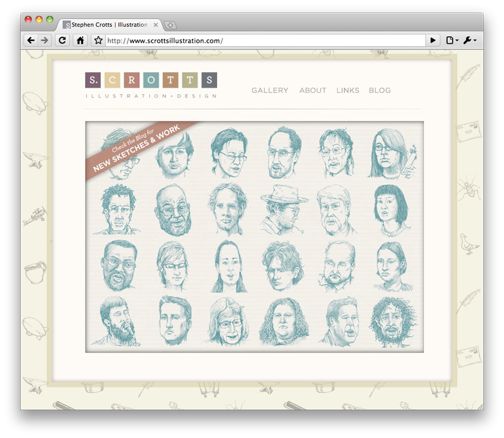Go to the Home page icon
Image resolution: width=504 pixels, height=438 pixels.
(80, 40)
